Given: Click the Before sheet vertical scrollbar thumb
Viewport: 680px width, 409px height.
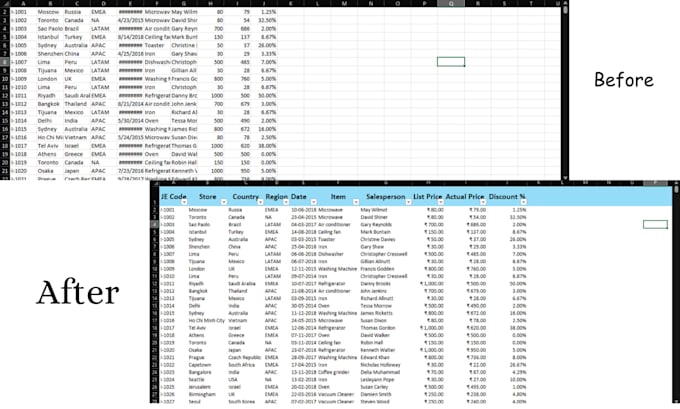Looking at the screenshot, I should (565, 9).
